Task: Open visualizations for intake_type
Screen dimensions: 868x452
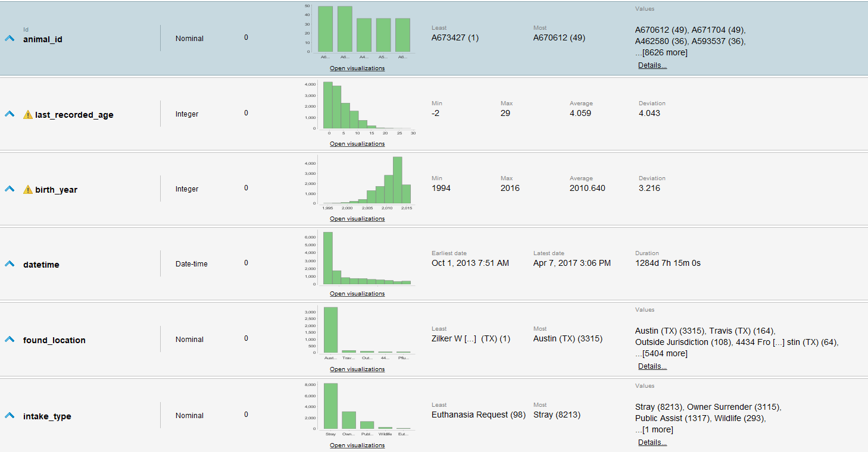Action: pyautogui.click(x=357, y=445)
